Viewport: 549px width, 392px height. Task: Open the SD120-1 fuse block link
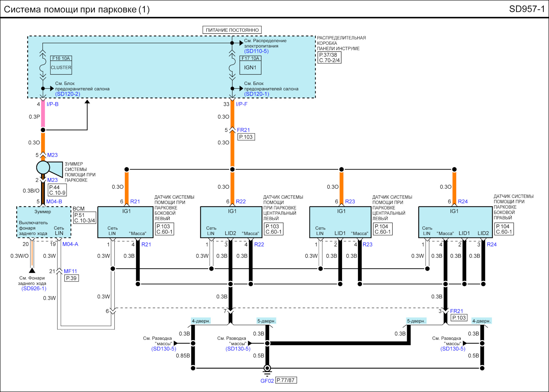pyautogui.click(x=256, y=94)
